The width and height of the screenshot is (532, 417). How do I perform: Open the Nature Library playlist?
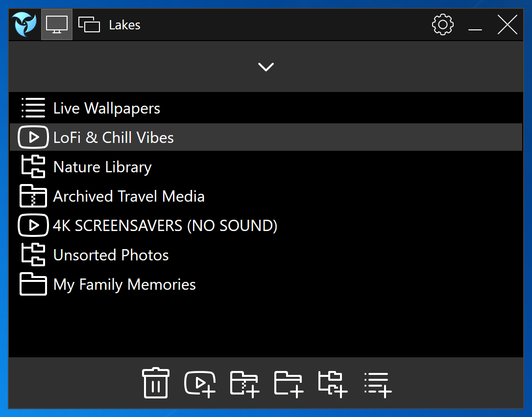tap(102, 166)
